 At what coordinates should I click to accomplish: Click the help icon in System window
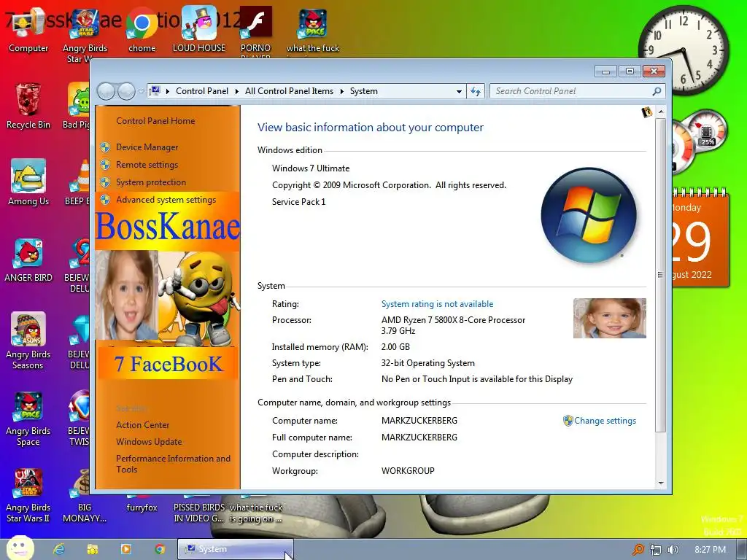[646, 112]
